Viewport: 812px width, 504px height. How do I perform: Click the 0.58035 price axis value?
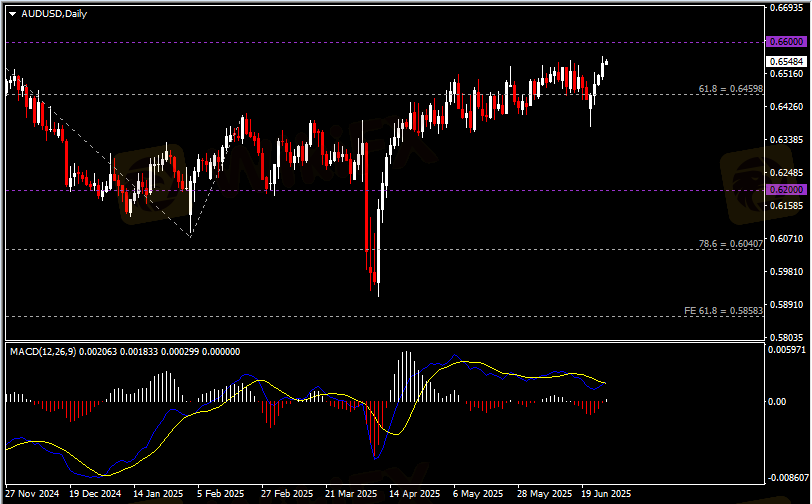786,338
